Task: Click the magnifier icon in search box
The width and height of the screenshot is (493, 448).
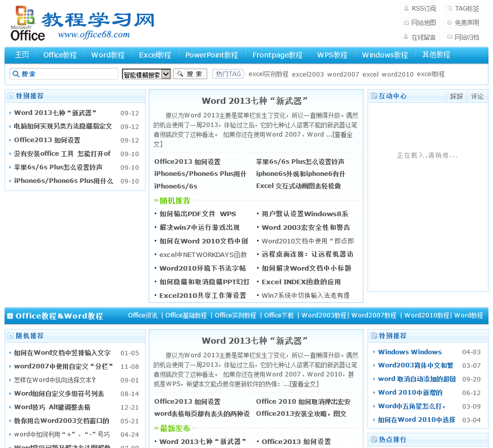Action: [15, 74]
